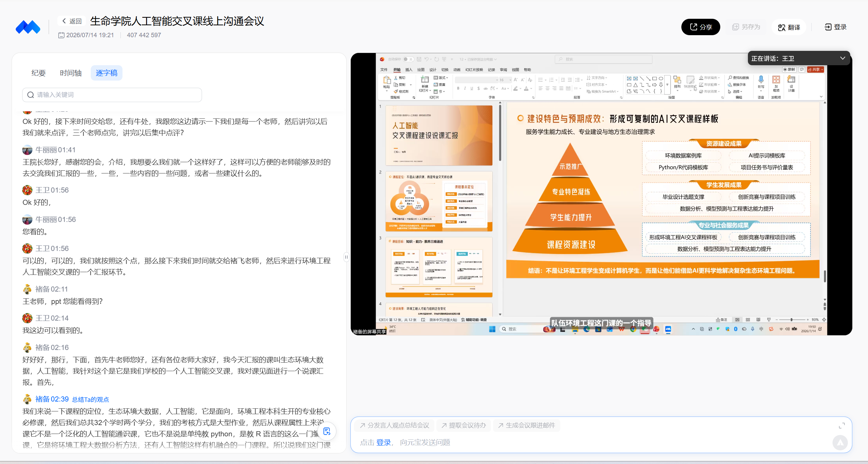Click the 褚备 02:16 avatar

click(27, 348)
